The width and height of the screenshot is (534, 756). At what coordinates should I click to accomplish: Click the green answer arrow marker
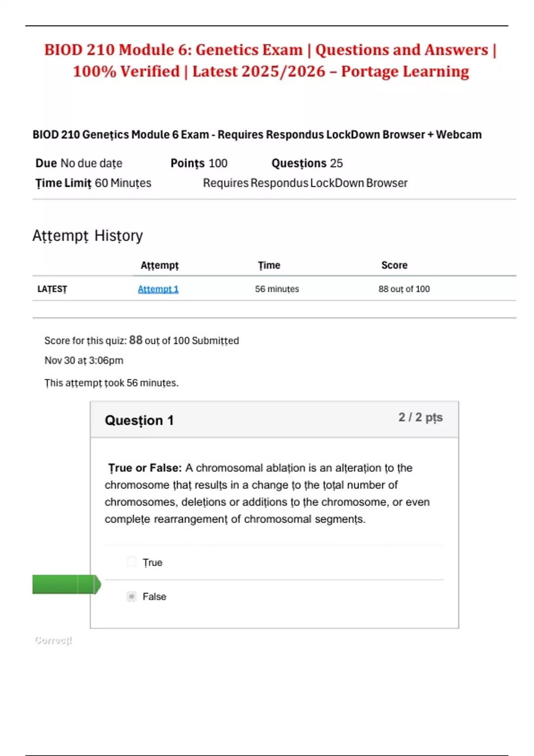(x=67, y=584)
